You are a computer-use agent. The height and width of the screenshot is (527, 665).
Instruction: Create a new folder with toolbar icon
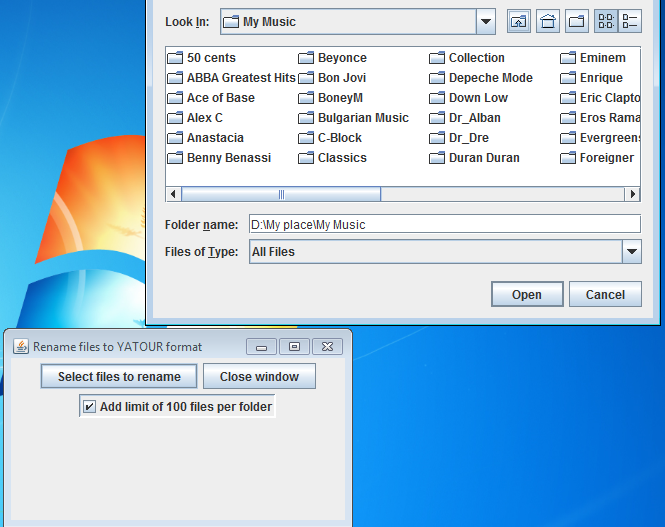(576, 21)
